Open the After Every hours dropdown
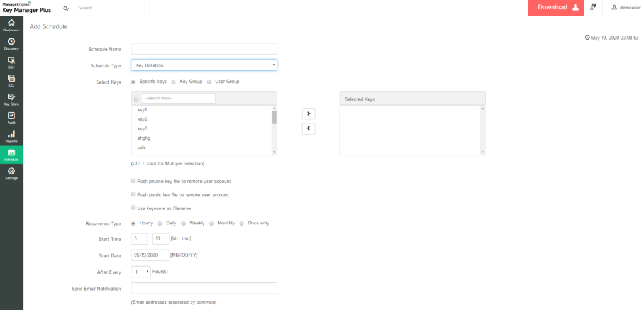Image resolution: width=644 pixels, height=310 pixels. tap(141, 272)
